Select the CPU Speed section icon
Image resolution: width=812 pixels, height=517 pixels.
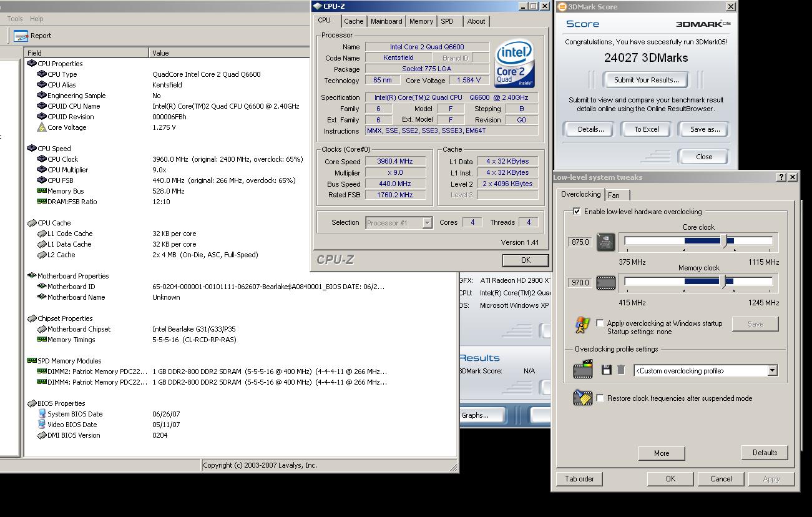pyautogui.click(x=32, y=149)
